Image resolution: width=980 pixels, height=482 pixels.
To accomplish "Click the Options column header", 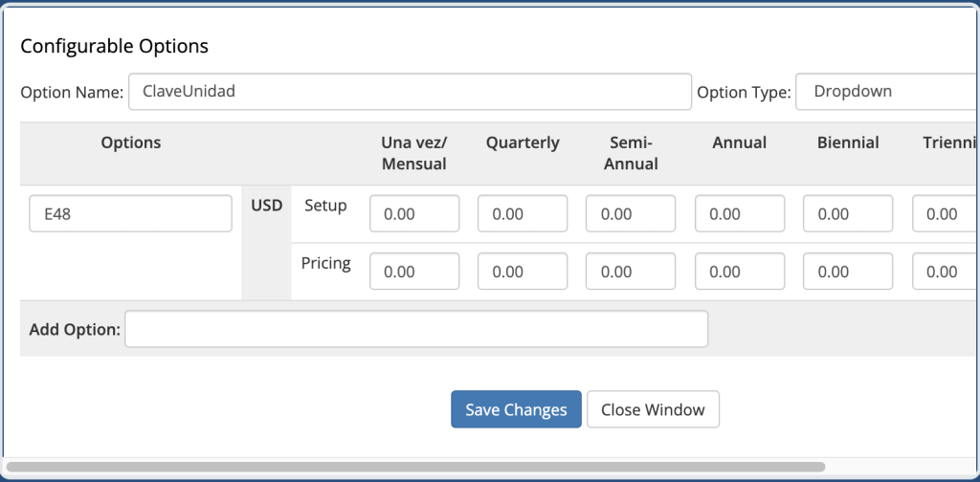I will [x=131, y=143].
